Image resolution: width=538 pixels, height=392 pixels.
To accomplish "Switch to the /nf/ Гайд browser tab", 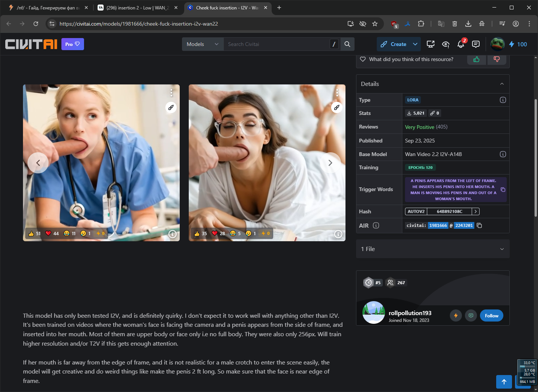I will (x=48, y=8).
